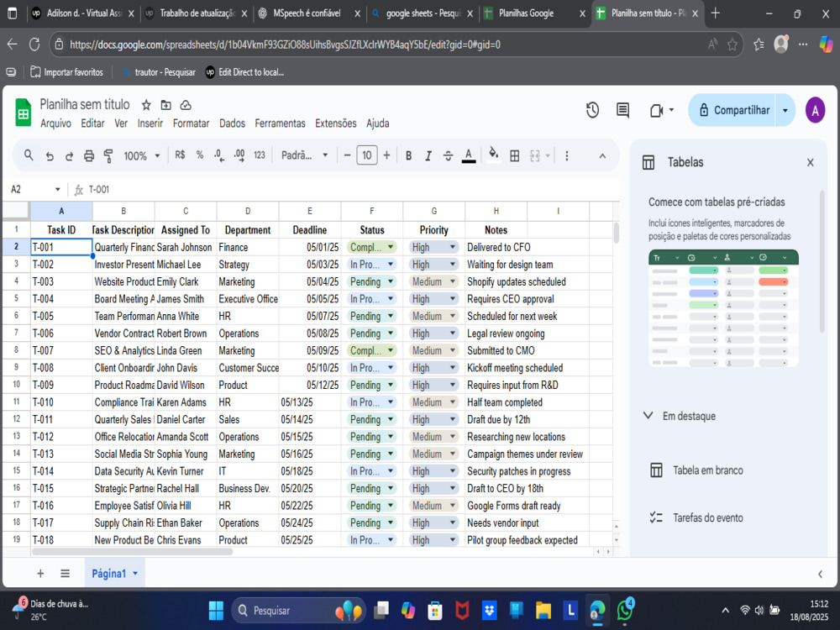This screenshot has height=630, width=840.
Task: Open the comments panel icon
Action: 622,110
